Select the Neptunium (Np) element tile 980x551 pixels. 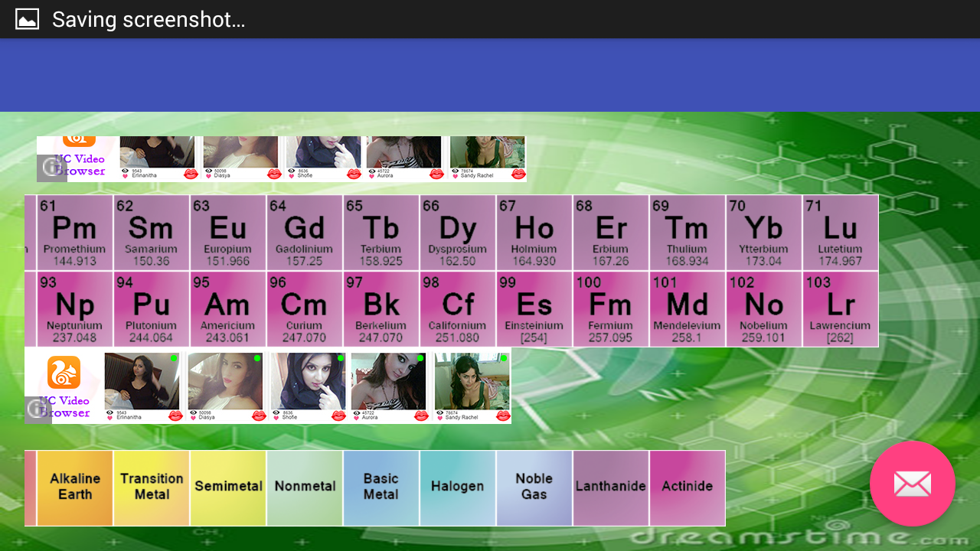click(x=75, y=309)
